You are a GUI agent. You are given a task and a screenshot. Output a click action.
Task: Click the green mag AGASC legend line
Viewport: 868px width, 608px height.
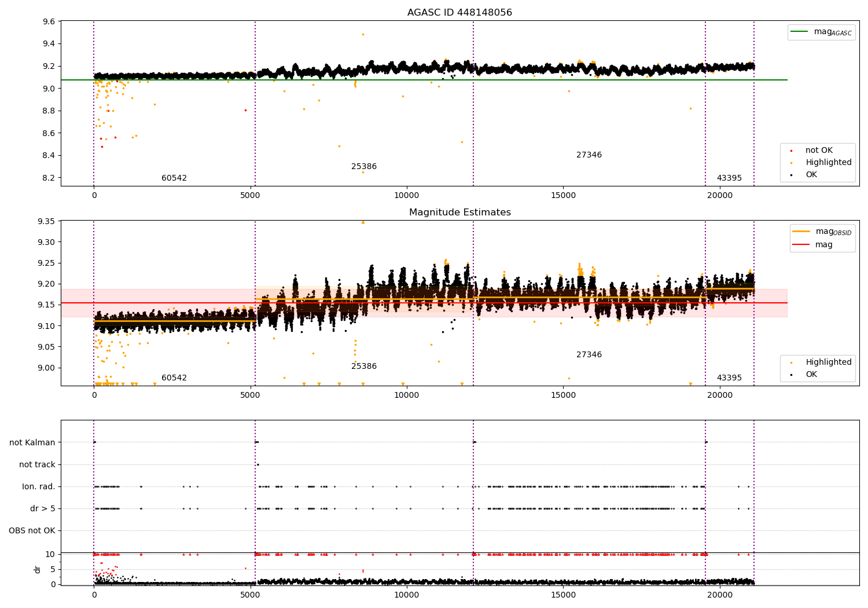coord(799,32)
